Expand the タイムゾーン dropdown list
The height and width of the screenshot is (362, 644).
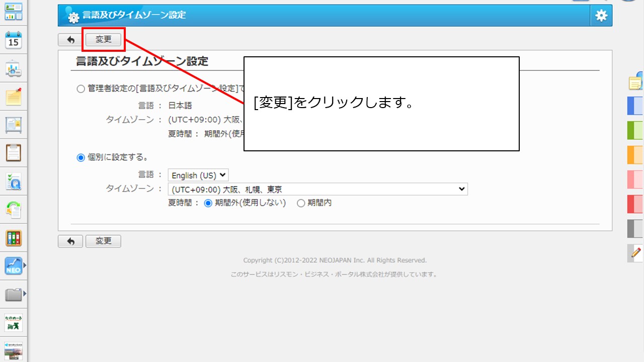[x=317, y=190]
